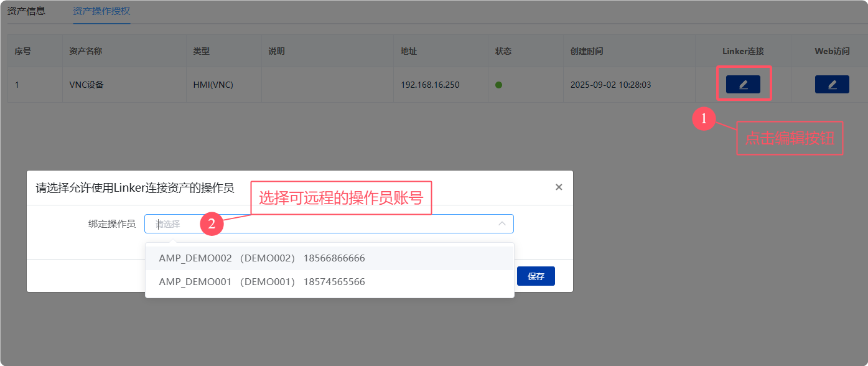Viewport: 868px width, 366px height.
Task: Select AMP_DEMO002 from the operator list
Action: coord(262,258)
